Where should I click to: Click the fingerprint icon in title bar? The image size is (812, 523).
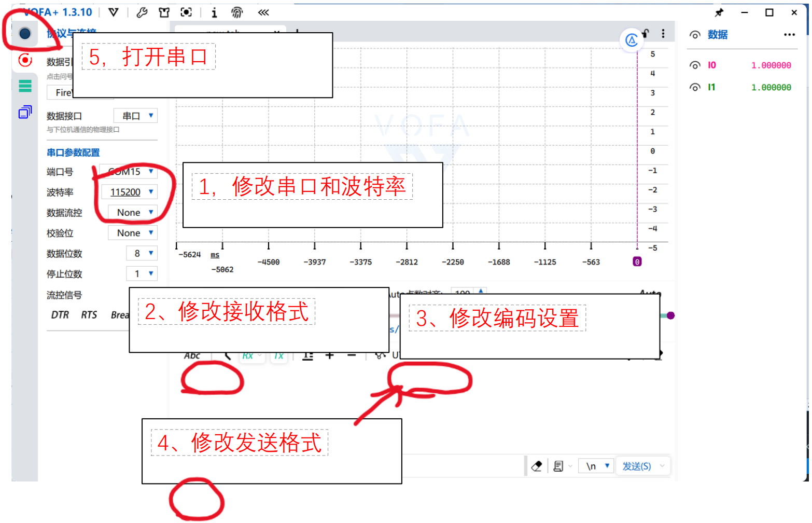pyautogui.click(x=237, y=12)
